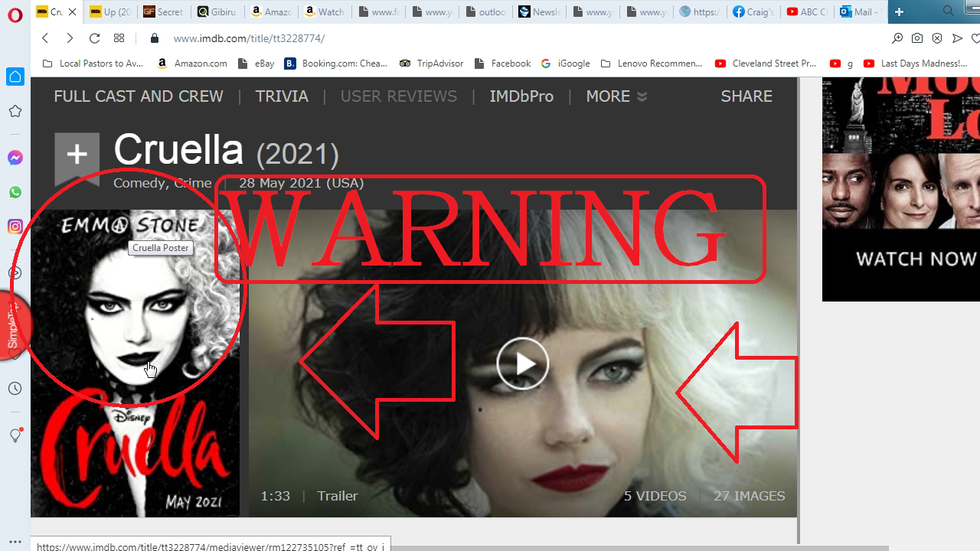The height and width of the screenshot is (551, 980).
Task: Toggle the ad blocker shield icon
Action: [937, 38]
